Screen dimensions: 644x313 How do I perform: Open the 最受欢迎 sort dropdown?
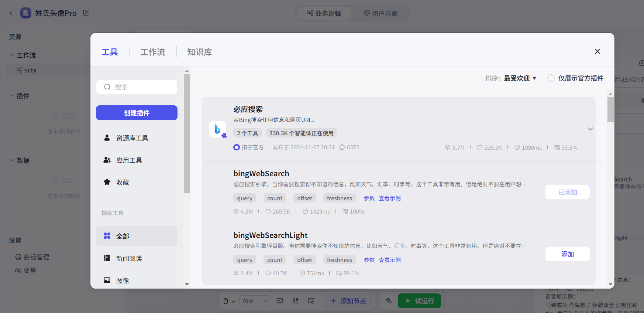coord(520,78)
